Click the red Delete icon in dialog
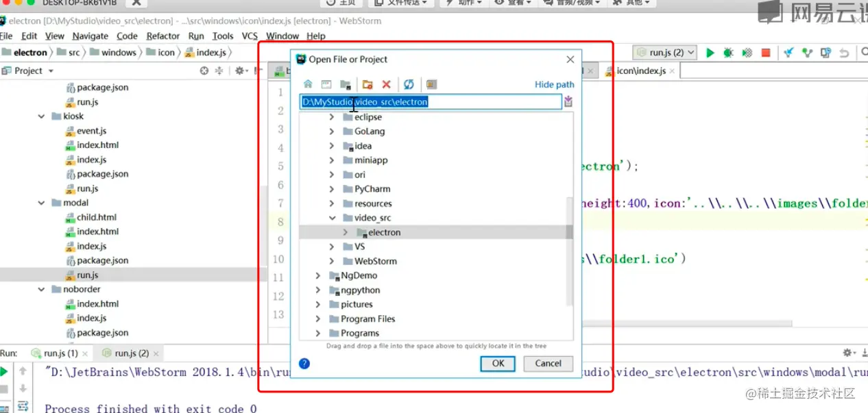 click(x=386, y=84)
